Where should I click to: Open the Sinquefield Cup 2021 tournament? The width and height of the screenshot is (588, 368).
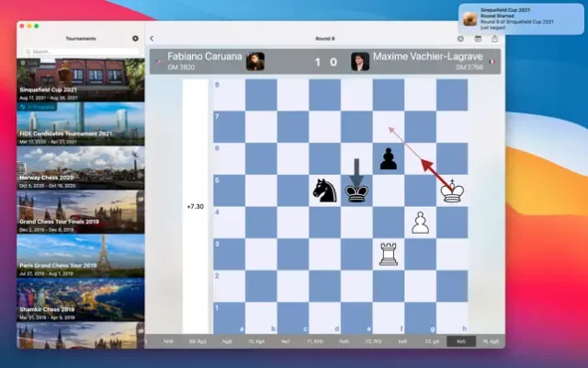pos(81,83)
